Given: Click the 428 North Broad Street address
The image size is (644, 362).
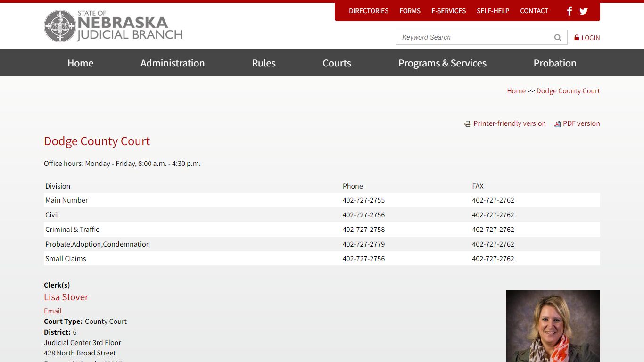Looking at the screenshot, I should click(x=80, y=353).
